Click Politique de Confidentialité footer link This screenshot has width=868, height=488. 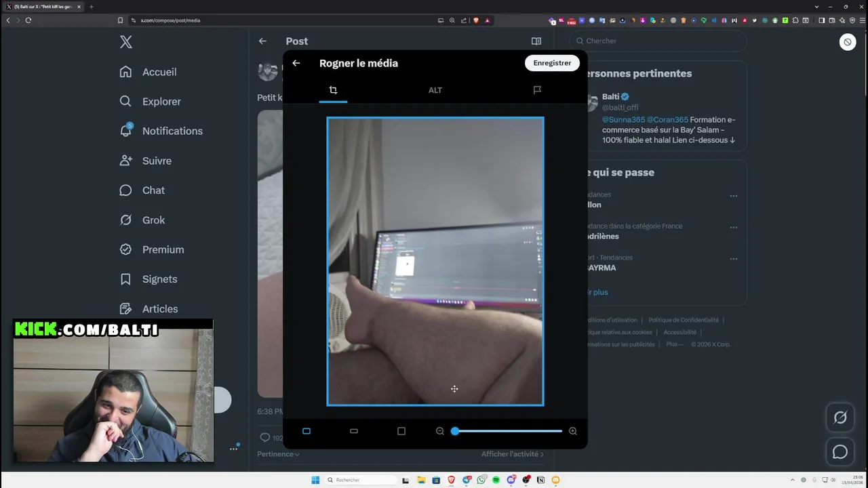tap(684, 321)
